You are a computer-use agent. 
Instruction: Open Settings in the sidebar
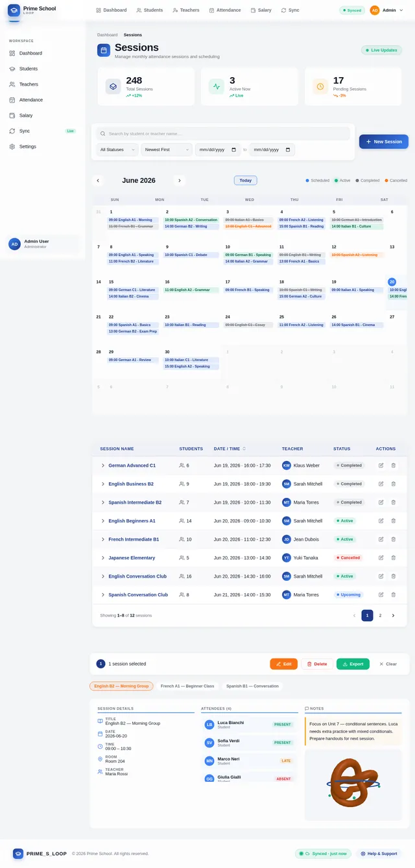[x=43, y=147]
